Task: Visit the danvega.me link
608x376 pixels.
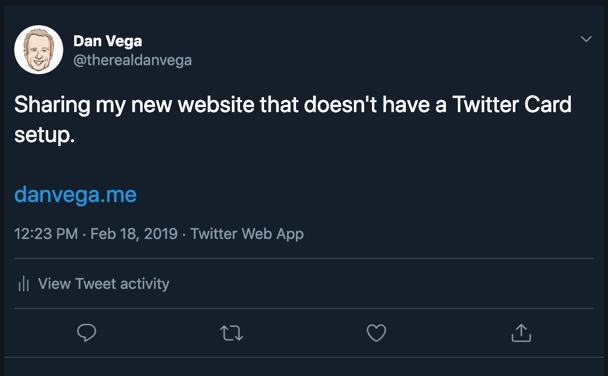Action: 75,195
